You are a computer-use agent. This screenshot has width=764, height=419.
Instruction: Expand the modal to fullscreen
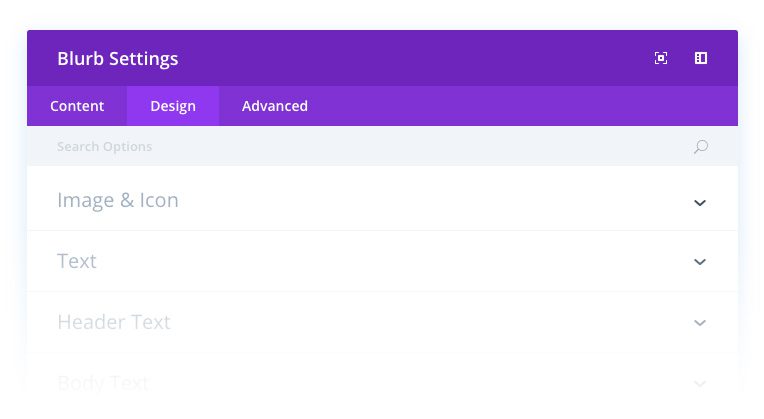tap(661, 58)
